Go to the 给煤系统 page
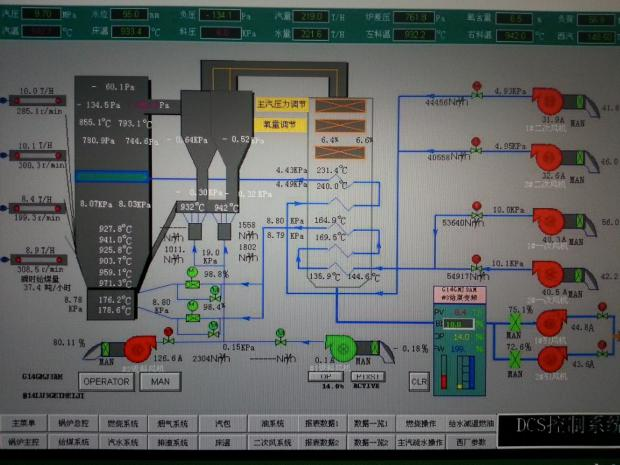The width and height of the screenshot is (620, 465). coord(73,442)
